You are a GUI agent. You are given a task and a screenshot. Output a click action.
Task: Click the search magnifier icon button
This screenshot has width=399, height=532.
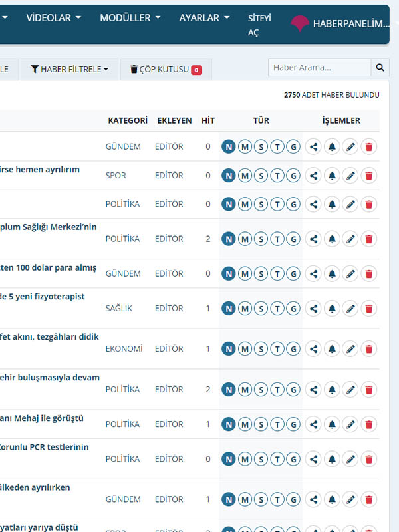pos(380,67)
